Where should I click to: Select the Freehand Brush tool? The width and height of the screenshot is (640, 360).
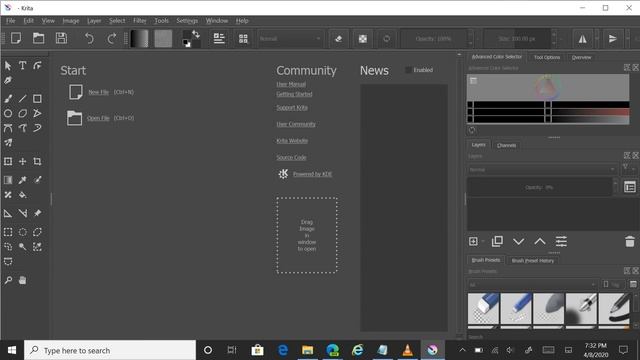click(x=8, y=98)
